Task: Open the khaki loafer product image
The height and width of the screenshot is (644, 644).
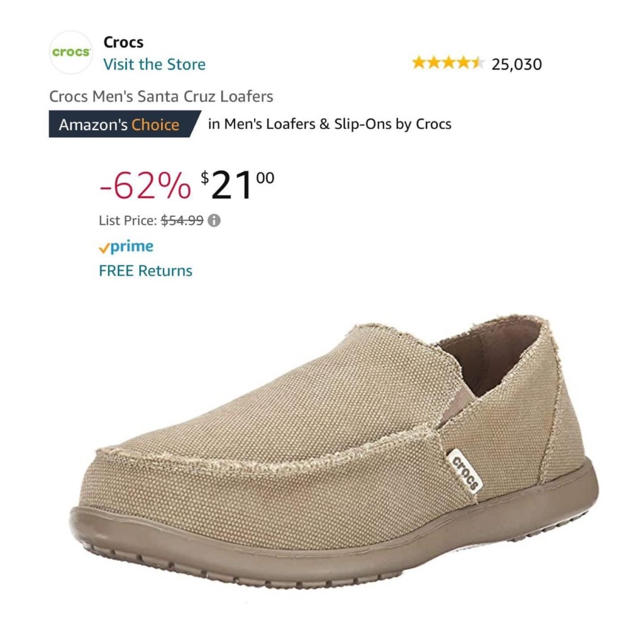Action: pos(334,452)
